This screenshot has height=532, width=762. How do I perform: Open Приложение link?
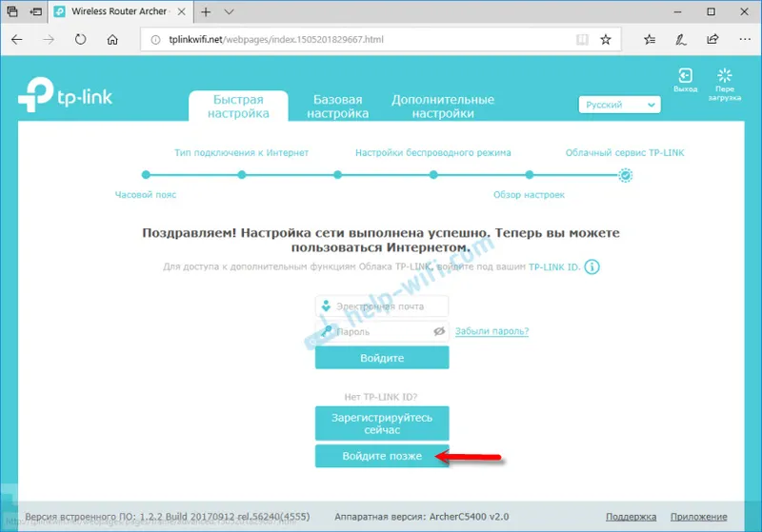(699, 517)
